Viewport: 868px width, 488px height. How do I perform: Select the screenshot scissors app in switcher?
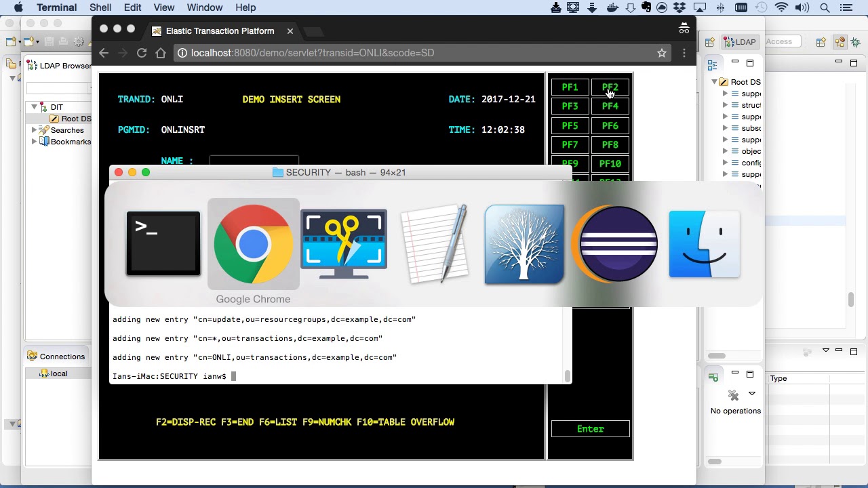(344, 244)
